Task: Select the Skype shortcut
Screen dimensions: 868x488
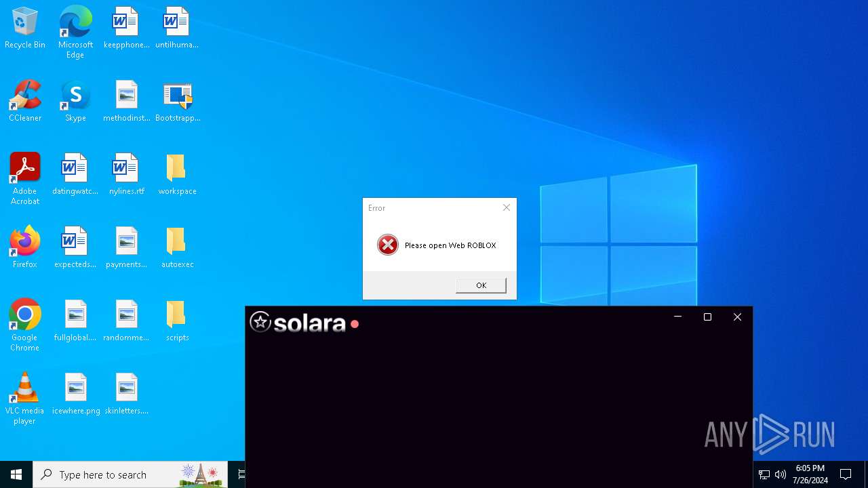Action: 75,102
